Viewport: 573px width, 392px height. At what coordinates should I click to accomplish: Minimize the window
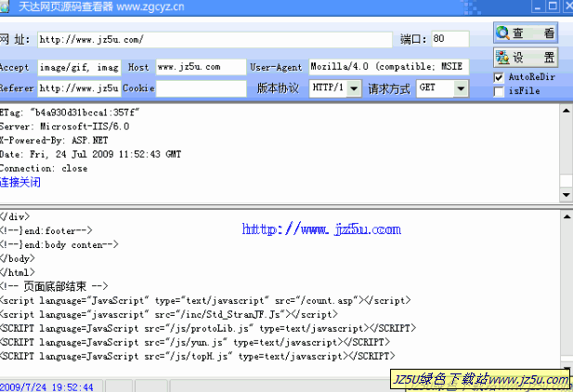point(537,7)
